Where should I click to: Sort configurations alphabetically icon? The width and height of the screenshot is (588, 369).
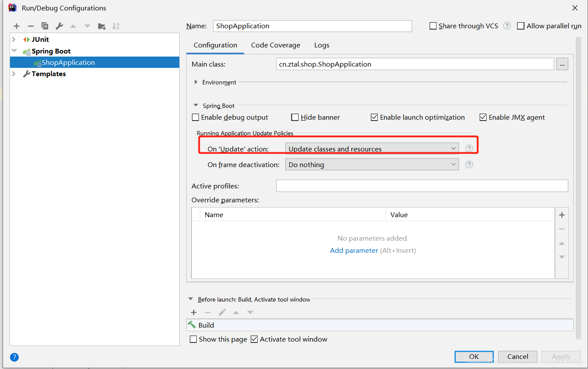click(116, 26)
